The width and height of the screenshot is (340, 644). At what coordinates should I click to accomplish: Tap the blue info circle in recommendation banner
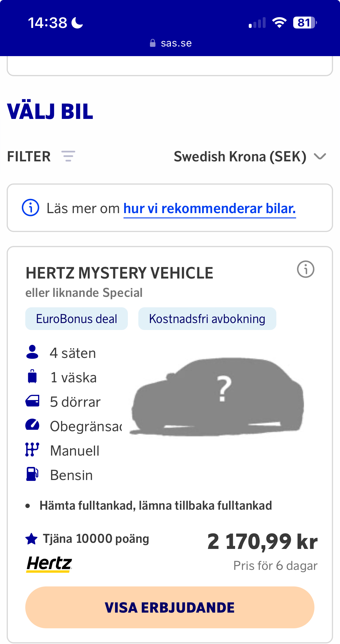click(31, 208)
